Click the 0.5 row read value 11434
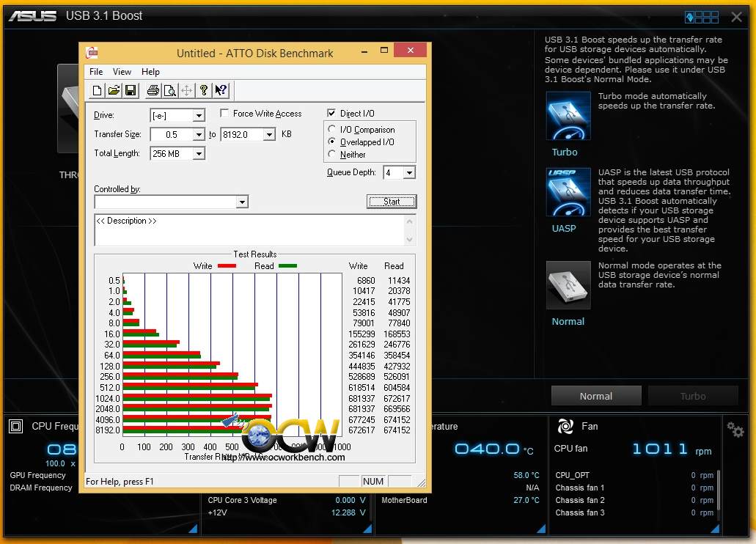 tap(399, 280)
